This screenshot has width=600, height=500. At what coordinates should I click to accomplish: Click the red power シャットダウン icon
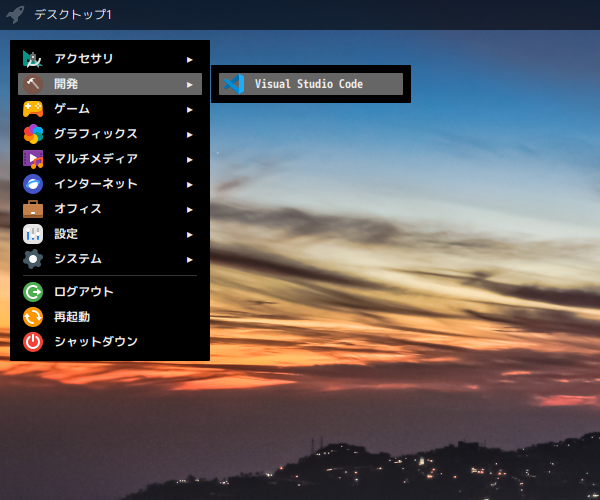pos(33,342)
